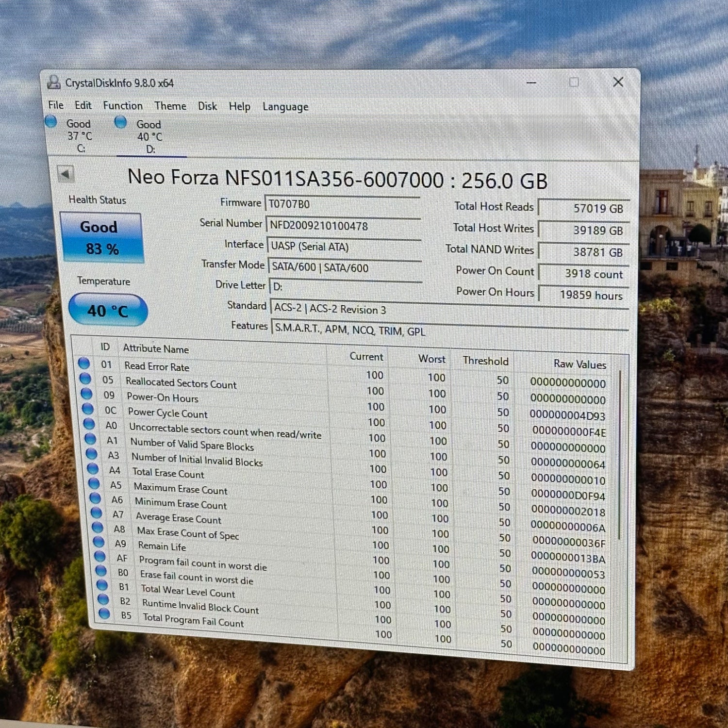Click status orb for Minimum Erase Count
Viewport: 728px width, 728px height.
pyautogui.click(x=95, y=498)
